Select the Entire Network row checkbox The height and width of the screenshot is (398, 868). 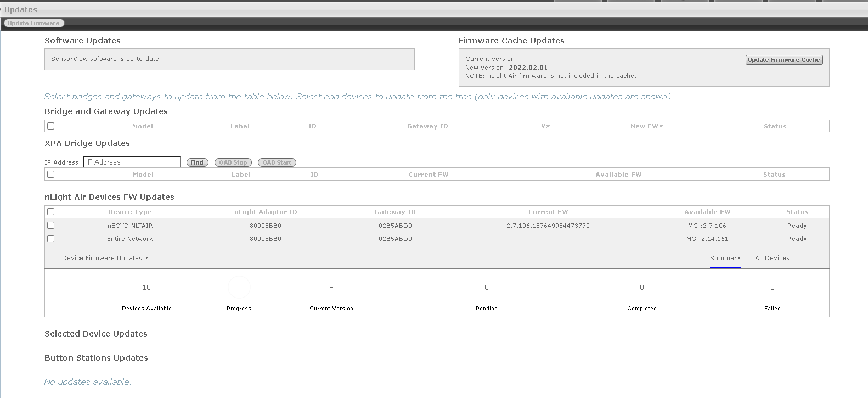click(x=51, y=239)
